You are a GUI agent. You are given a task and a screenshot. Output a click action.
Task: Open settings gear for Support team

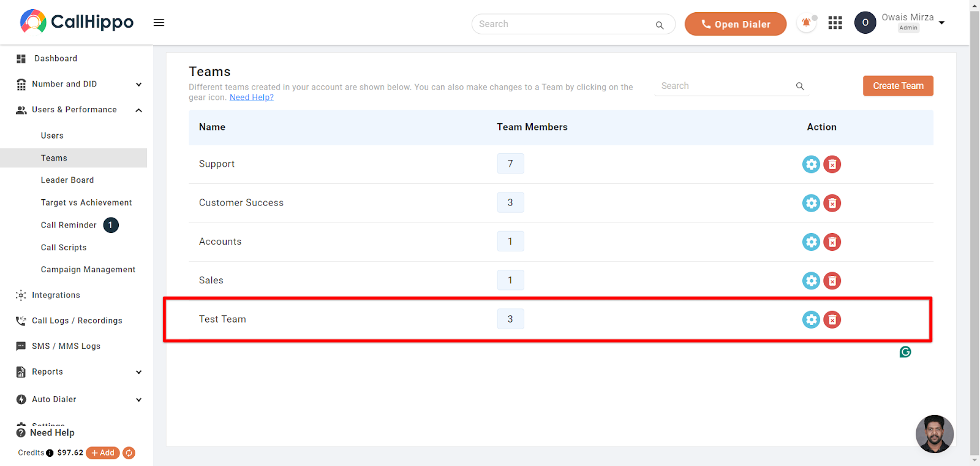[811, 164]
